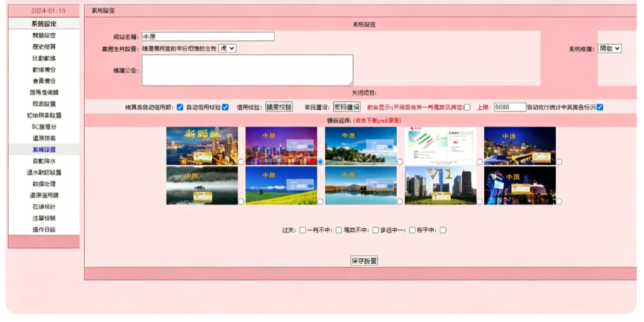Open 還原賠率 sidebar entry
The width and height of the screenshot is (644, 322).
[44, 138]
